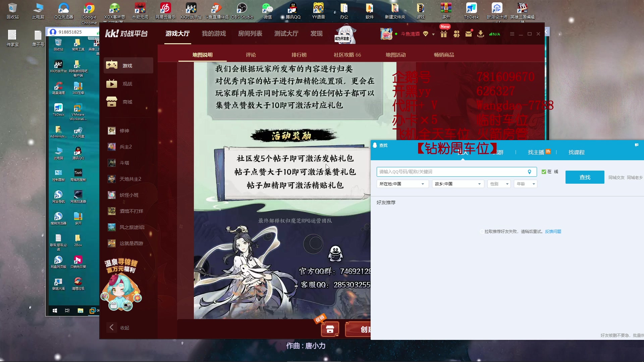
Task: Click the location pin icon in search field
Action: 530,172
